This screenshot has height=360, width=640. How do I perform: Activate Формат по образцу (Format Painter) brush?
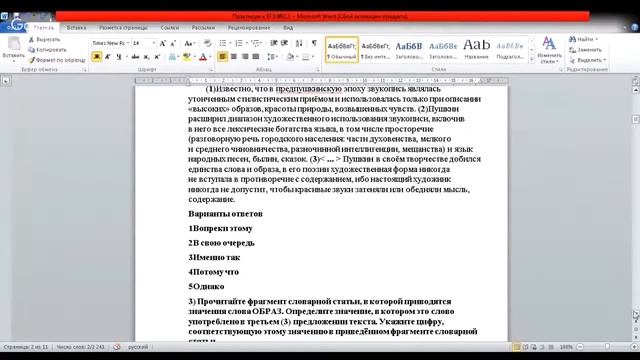(x=31, y=60)
